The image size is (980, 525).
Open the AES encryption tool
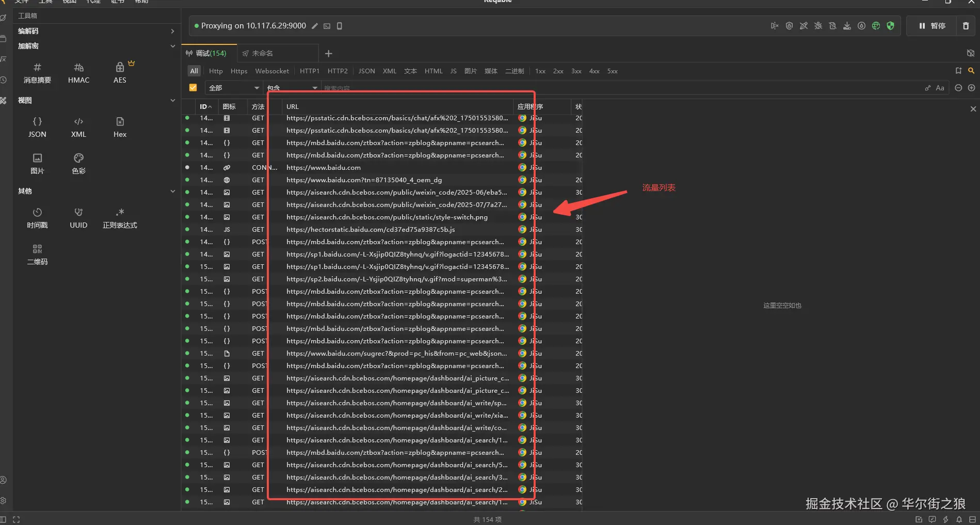[x=120, y=73]
